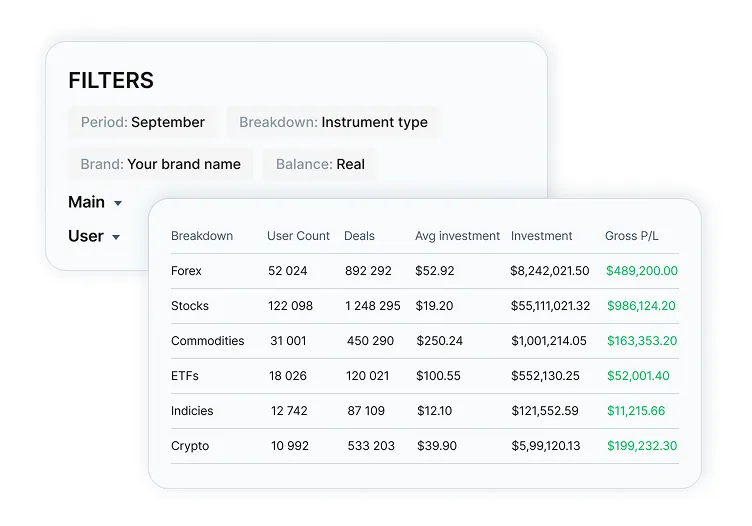Click Crypto deals value 533 203
The height and width of the screenshot is (526, 752).
371,446
